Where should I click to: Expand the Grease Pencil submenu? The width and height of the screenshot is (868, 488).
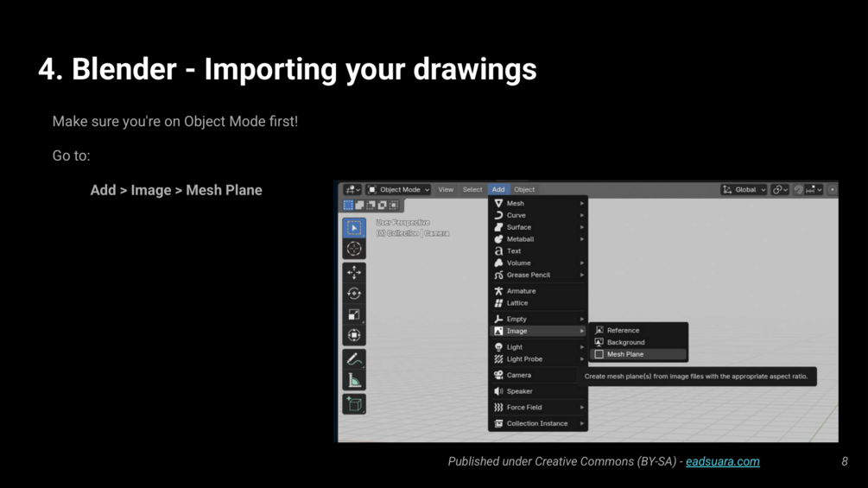538,275
